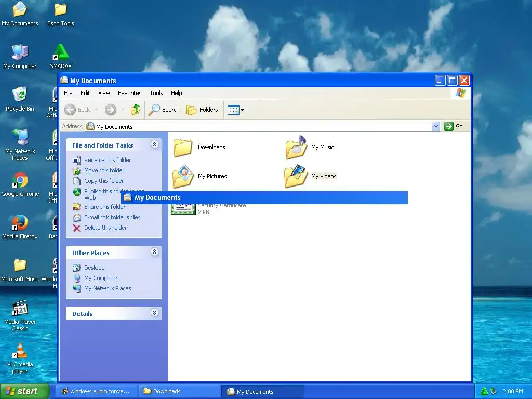The width and height of the screenshot is (532, 399).
Task: Select the My Network Places desktop icon
Action: coord(20,145)
